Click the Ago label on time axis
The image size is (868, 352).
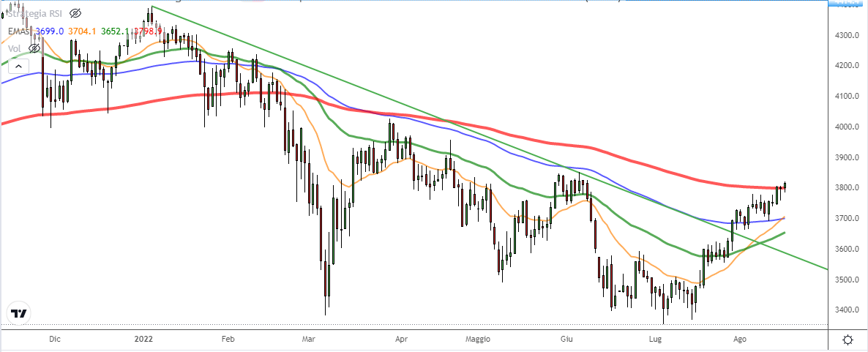tap(739, 340)
